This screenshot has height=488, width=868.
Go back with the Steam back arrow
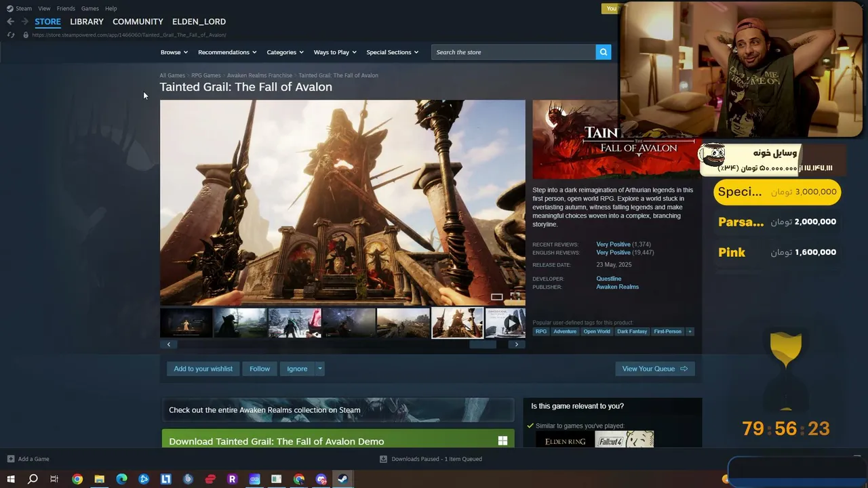[10, 22]
